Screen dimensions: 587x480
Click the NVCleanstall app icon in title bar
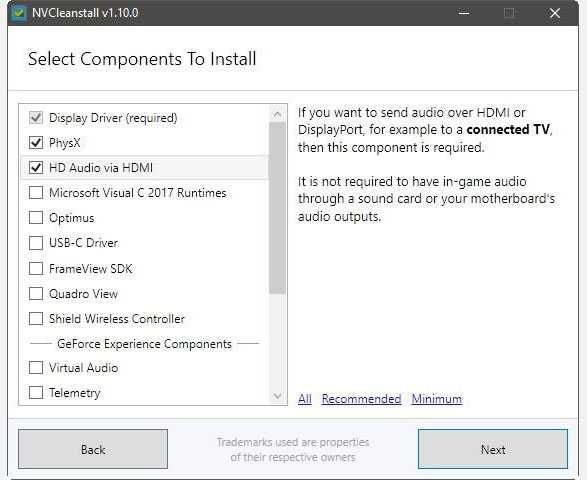pyautogui.click(x=18, y=13)
